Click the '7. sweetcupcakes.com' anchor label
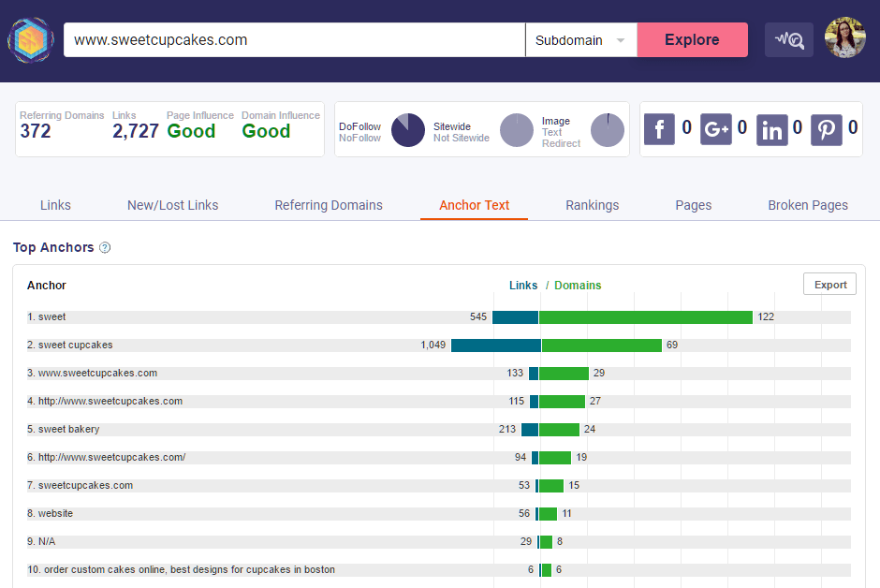 pos(81,485)
